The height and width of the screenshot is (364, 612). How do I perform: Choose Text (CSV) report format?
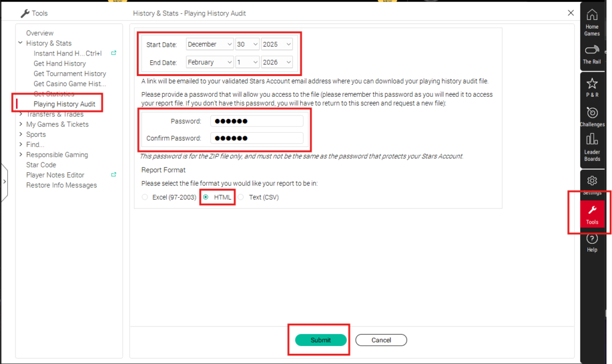pos(241,197)
